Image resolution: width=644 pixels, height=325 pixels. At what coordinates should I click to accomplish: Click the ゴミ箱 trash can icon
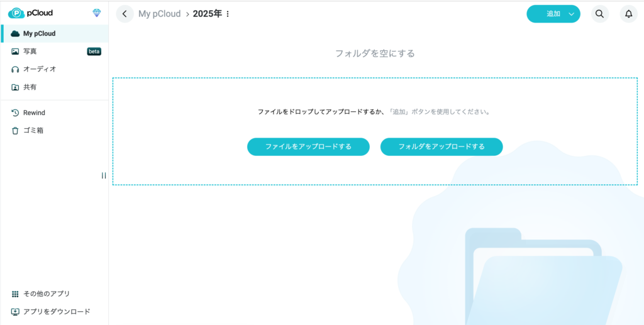click(15, 131)
